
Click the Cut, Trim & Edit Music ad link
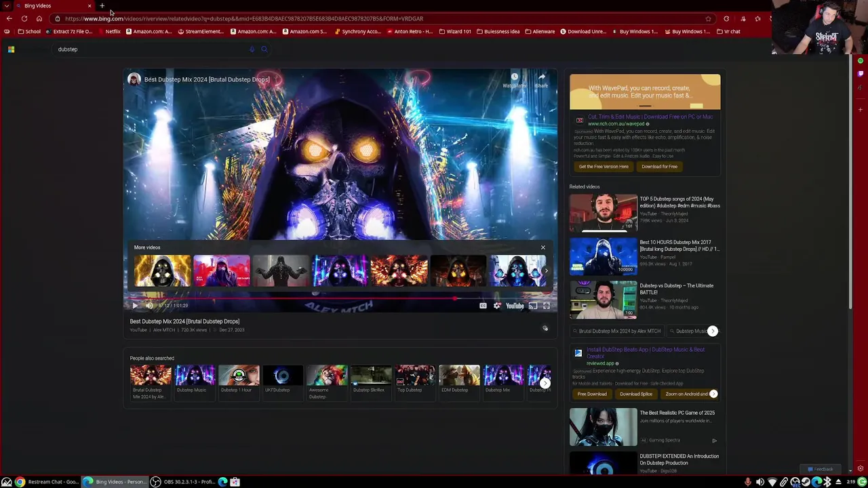(x=650, y=117)
